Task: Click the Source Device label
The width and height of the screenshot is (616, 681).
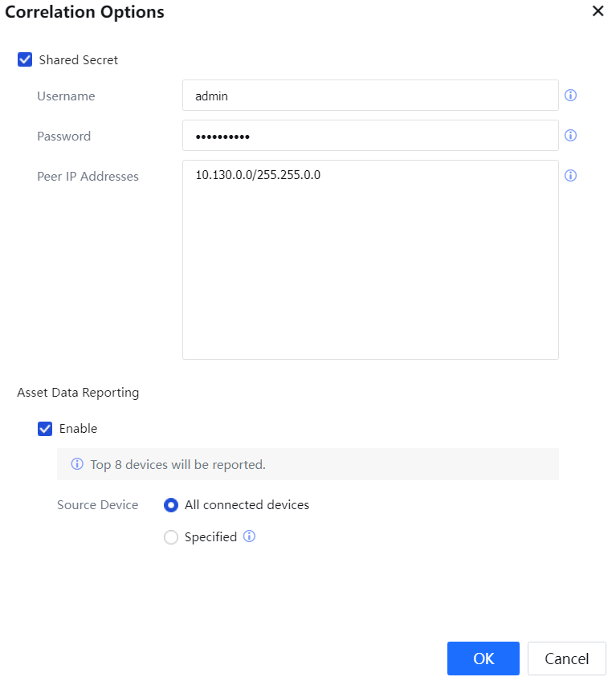Action: point(97,505)
